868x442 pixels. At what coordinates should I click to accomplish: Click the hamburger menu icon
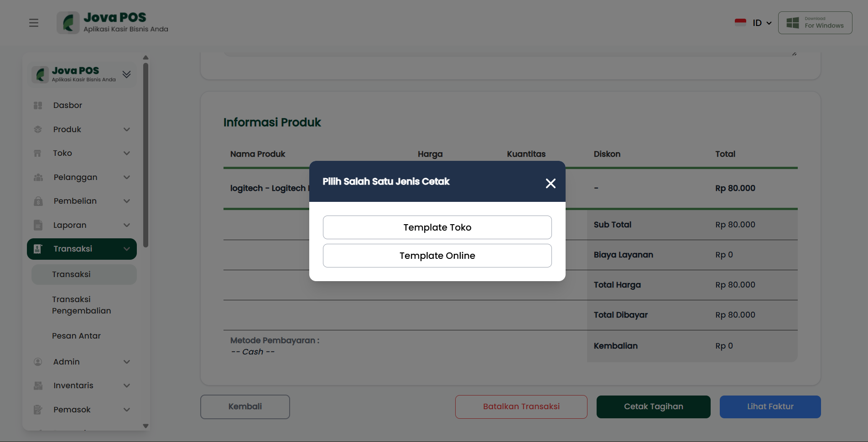(x=34, y=23)
